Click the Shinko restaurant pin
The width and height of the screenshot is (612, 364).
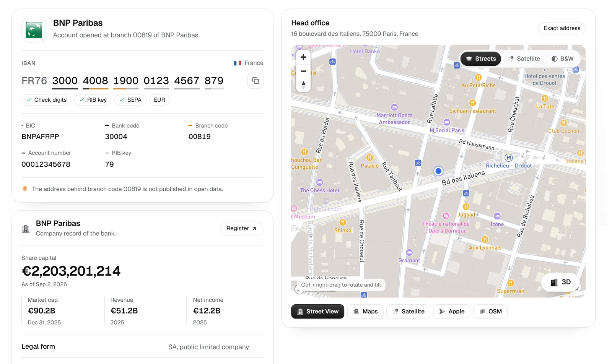[343, 223]
